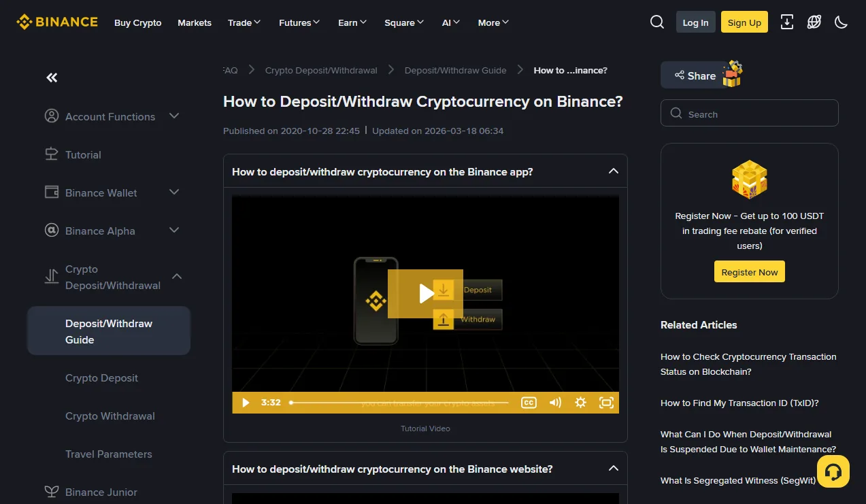Open Deposit/Withdraw Guide breadcrumb
Screen dimensions: 866x504
(455, 70)
